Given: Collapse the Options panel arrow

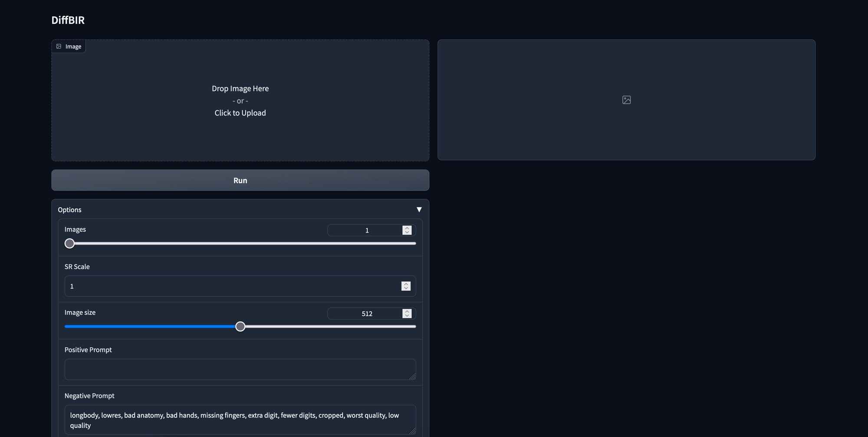Looking at the screenshot, I should [x=419, y=210].
